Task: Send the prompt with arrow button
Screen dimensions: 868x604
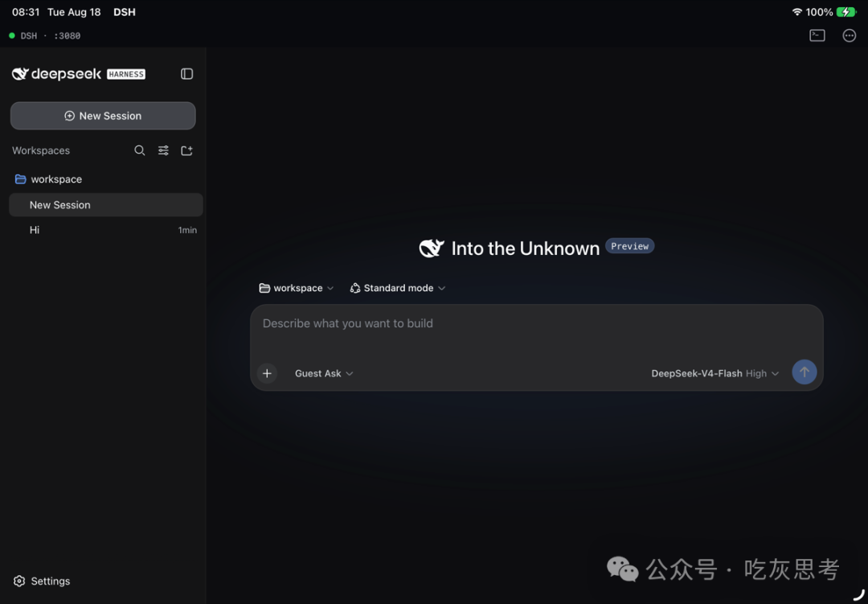Action: pyautogui.click(x=804, y=372)
